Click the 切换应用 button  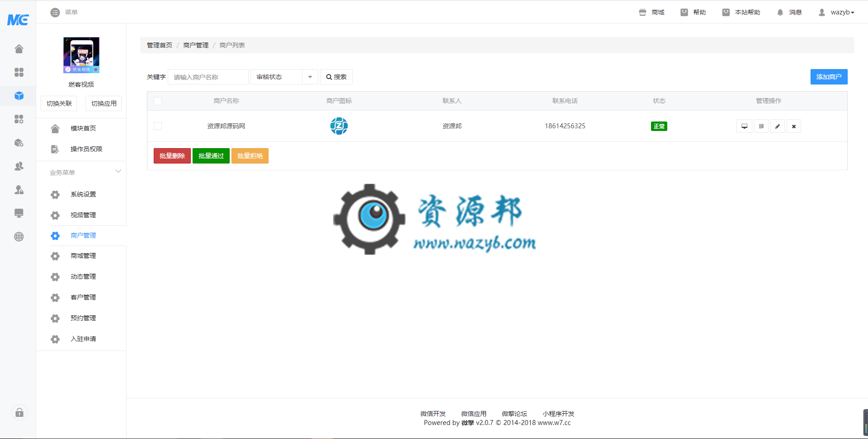coord(104,103)
